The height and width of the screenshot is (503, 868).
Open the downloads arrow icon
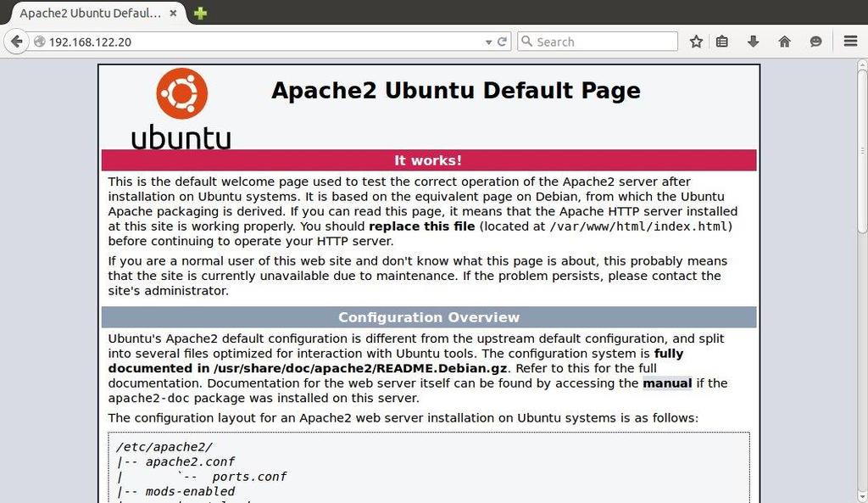[754, 42]
